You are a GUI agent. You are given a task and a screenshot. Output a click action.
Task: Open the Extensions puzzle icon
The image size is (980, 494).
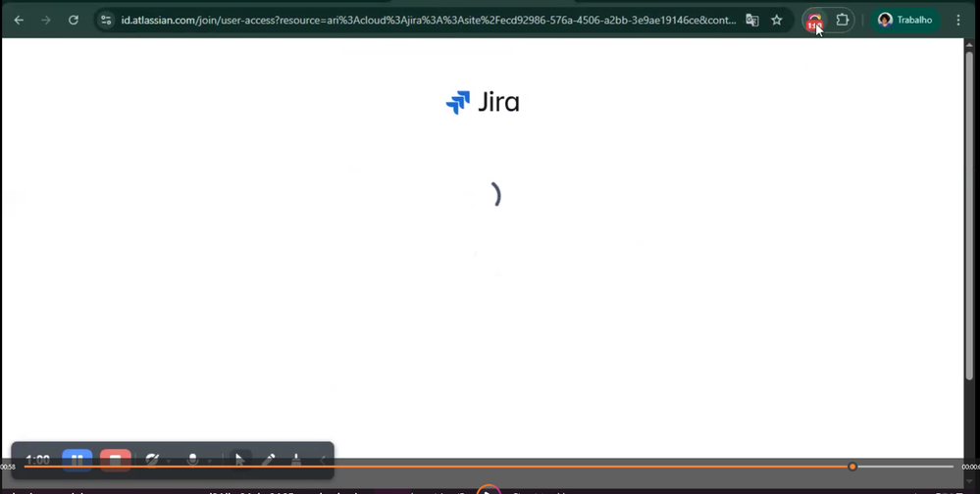842,20
